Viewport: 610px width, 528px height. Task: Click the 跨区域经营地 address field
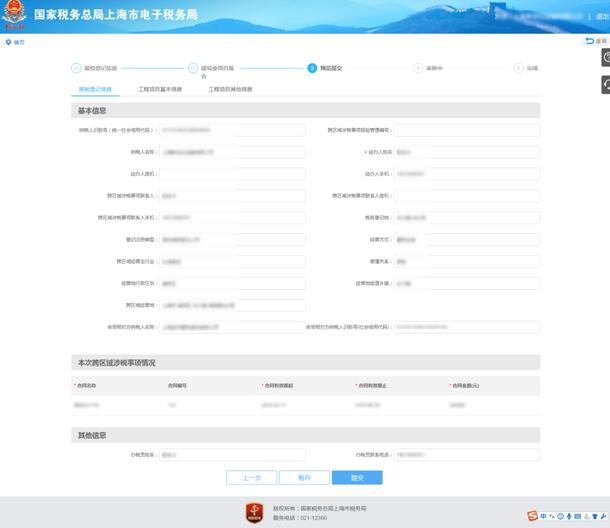(232, 305)
